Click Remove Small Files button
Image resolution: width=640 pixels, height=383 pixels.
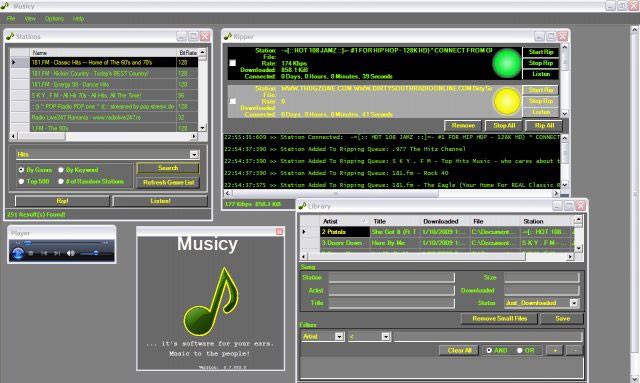click(x=499, y=318)
